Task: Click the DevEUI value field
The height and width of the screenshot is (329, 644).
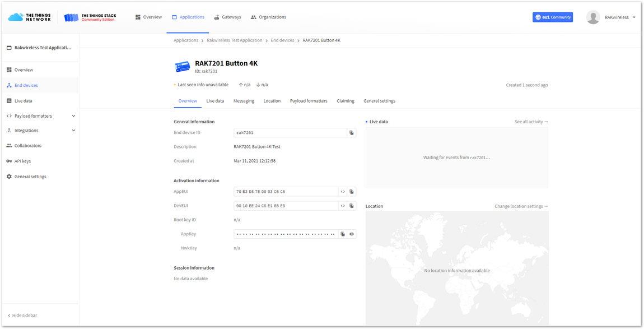Action: click(286, 206)
